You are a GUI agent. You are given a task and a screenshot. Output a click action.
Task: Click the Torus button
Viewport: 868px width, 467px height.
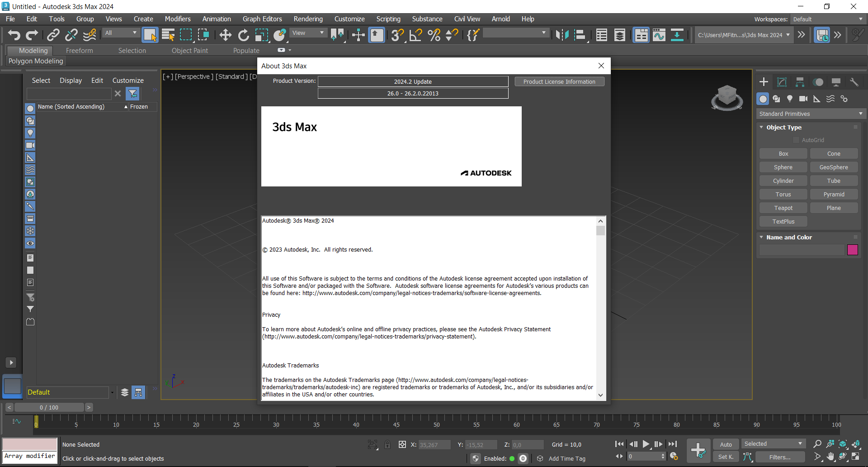click(x=783, y=194)
